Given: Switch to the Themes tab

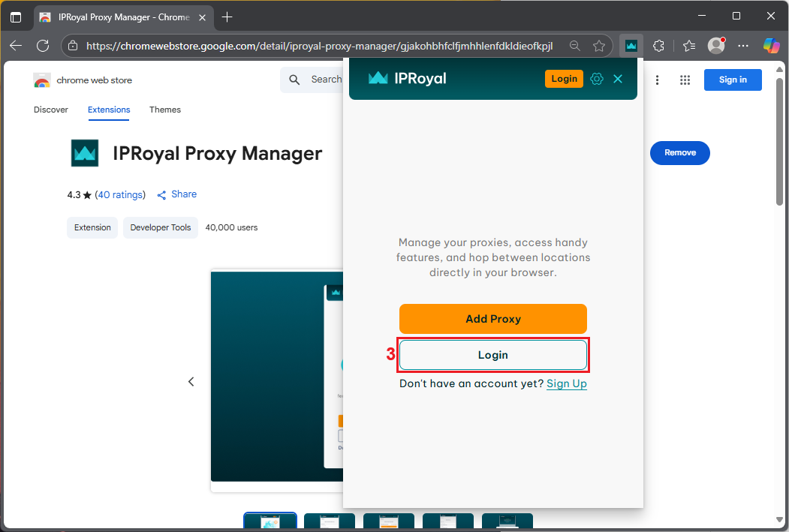Looking at the screenshot, I should (x=165, y=110).
